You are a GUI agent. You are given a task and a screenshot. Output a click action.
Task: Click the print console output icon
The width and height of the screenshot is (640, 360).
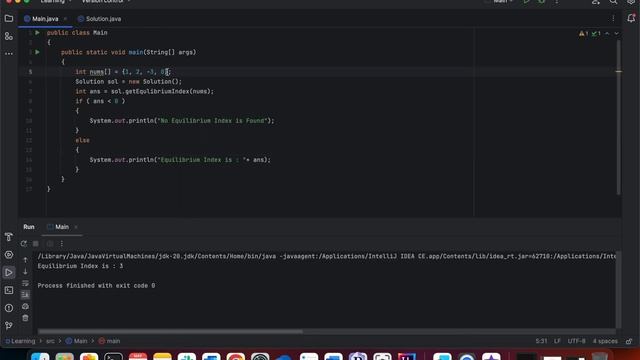click(x=25, y=306)
